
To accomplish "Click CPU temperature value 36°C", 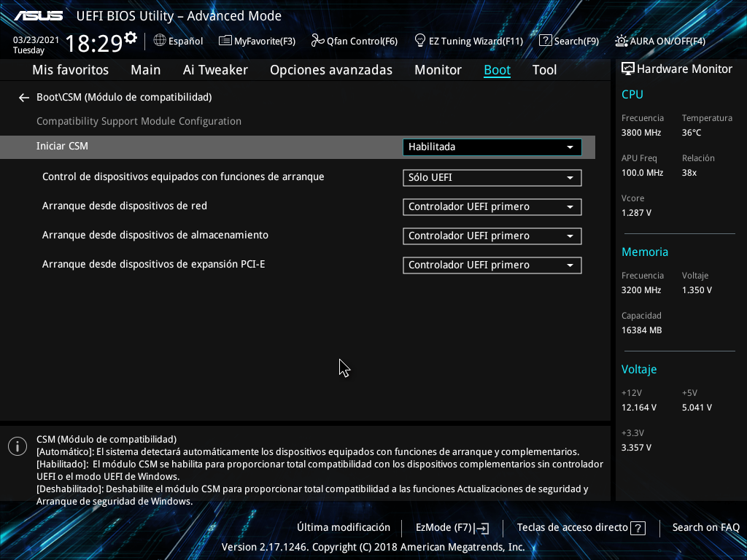I will coord(692,133).
